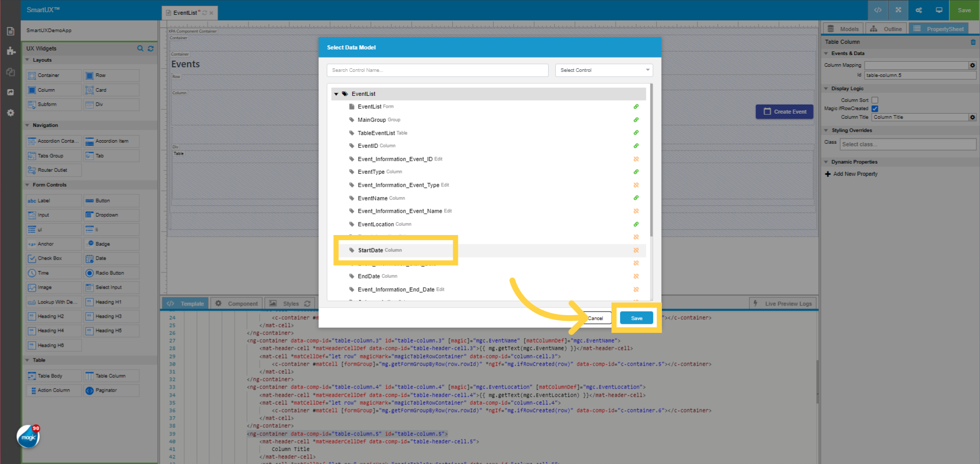Click the unlinked icon on Event_Information_Event_ID row

click(636, 159)
